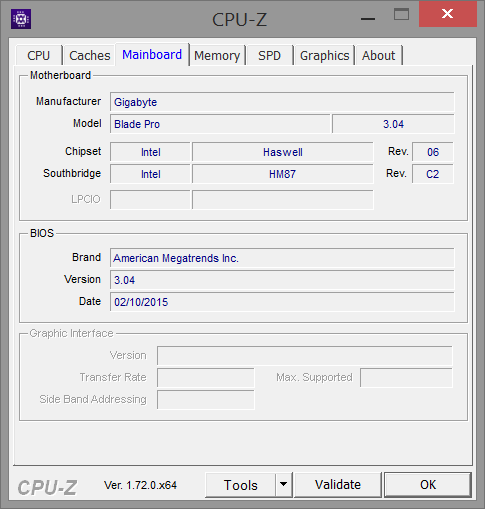
Task: Click the empty LPCIO model field
Action: (283, 200)
